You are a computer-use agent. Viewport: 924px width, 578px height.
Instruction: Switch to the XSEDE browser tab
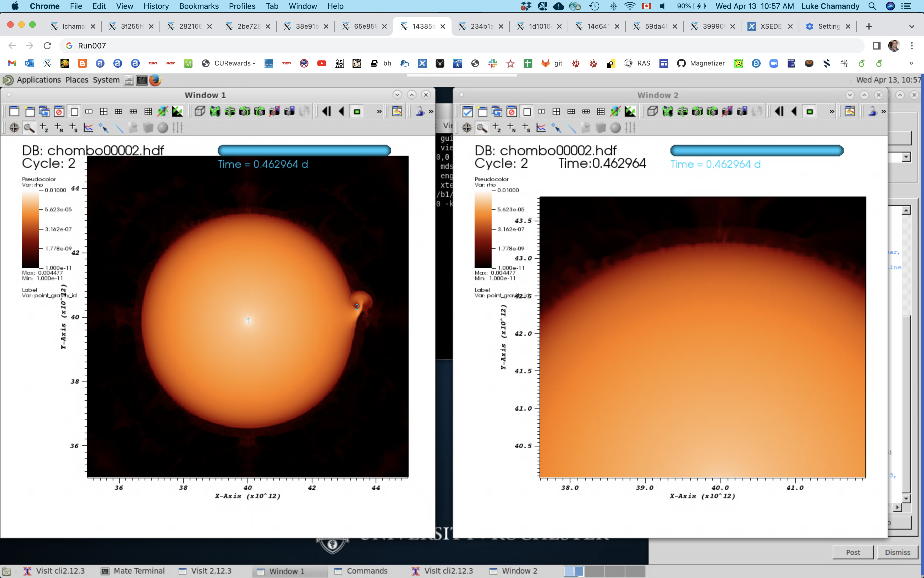tap(770, 26)
